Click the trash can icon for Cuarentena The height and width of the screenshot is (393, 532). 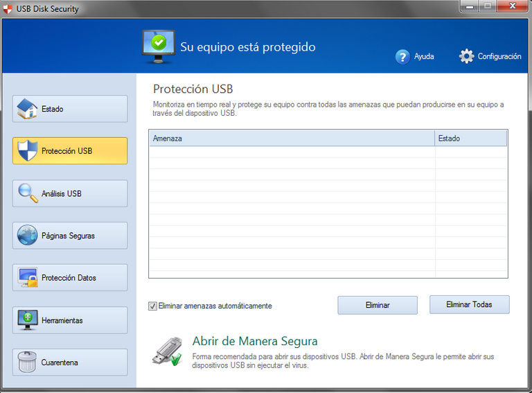[27, 362]
